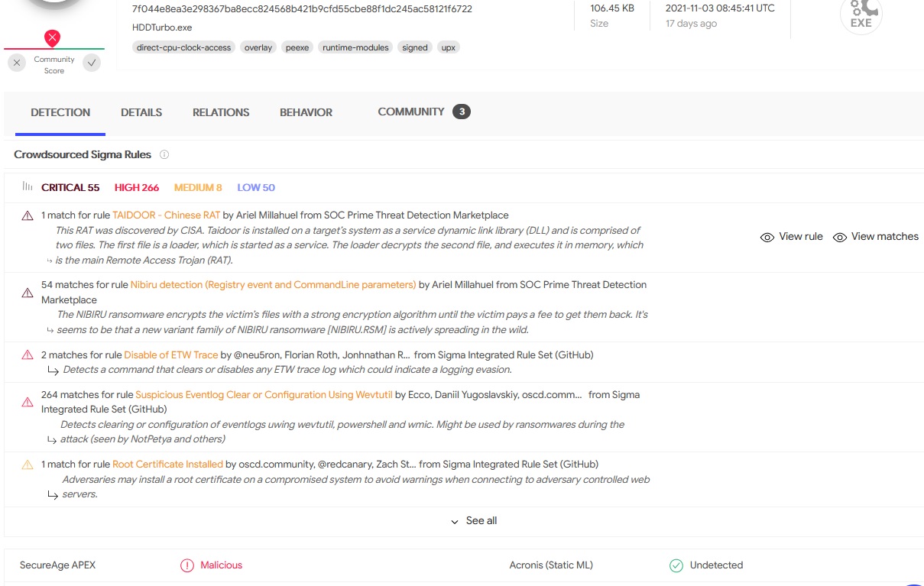Click the red Malicious alert icon for SecureAge APEX
Image resolution: width=924 pixels, height=586 pixels.
point(186,565)
